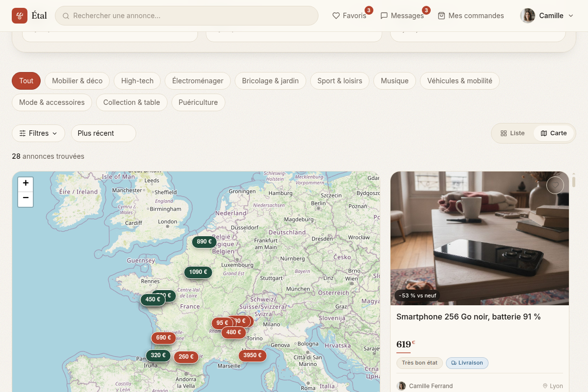This screenshot has height=392, width=588.
Task: Select the Mode & accessoires category
Action: 52,102
